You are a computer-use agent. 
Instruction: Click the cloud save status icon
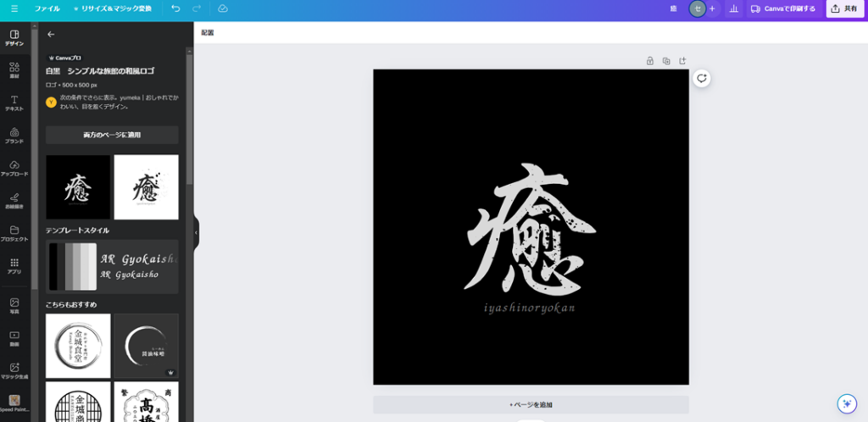point(222,8)
